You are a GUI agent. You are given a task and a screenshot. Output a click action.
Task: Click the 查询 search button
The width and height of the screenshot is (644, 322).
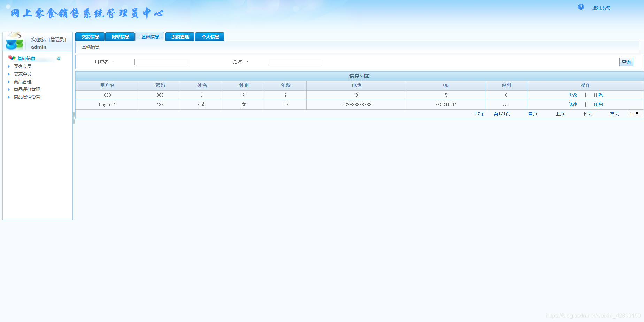(x=626, y=62)
